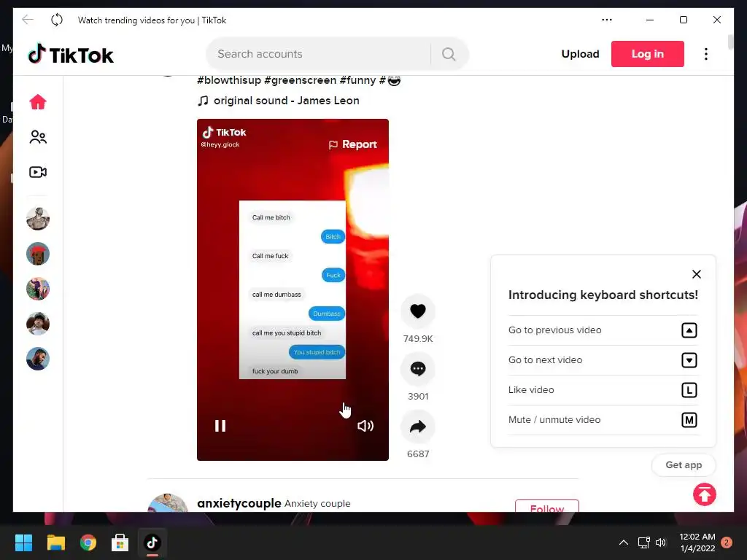Open the LIVE video camera icon
The image size is (747, 560).
[38, 172]
